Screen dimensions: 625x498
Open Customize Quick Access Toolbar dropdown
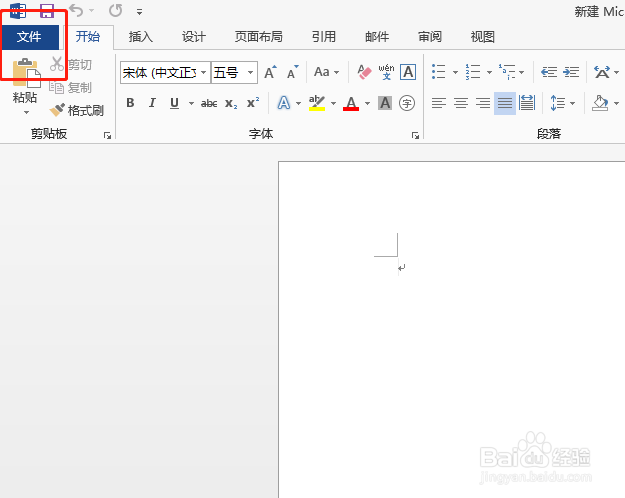tap(140, 12)
